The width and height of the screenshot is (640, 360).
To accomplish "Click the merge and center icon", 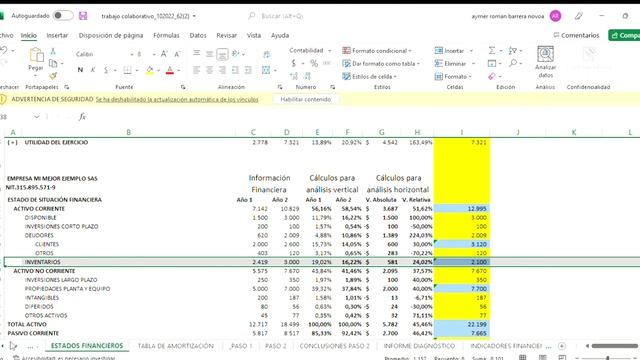I will coord(266,70).
